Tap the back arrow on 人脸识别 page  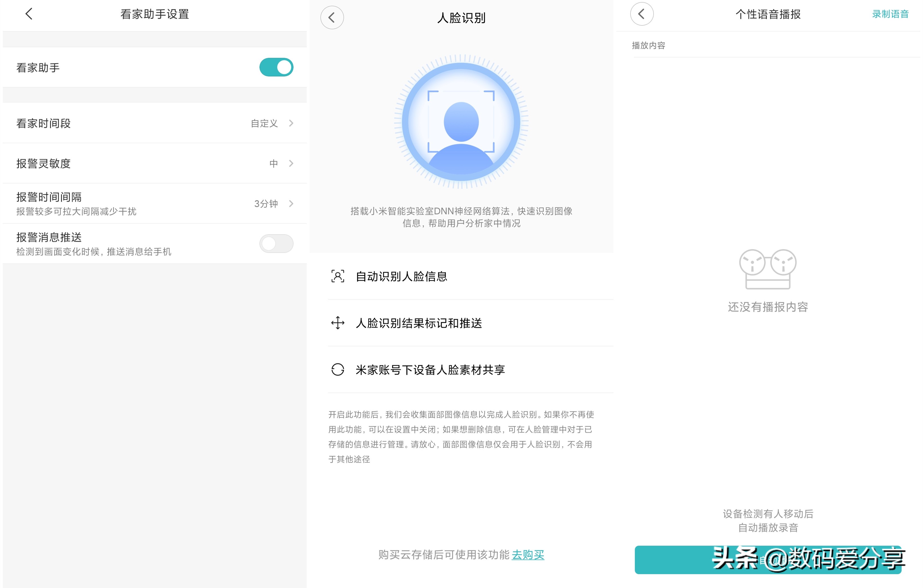[332, 18]
